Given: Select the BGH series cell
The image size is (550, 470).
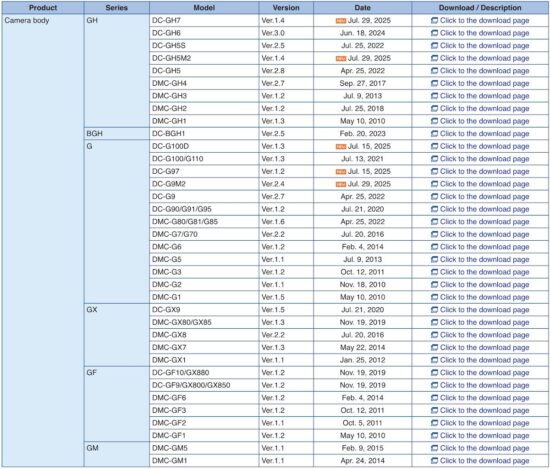Looking at the screenshot, I should pyautogui.click(x=116, y=134).
